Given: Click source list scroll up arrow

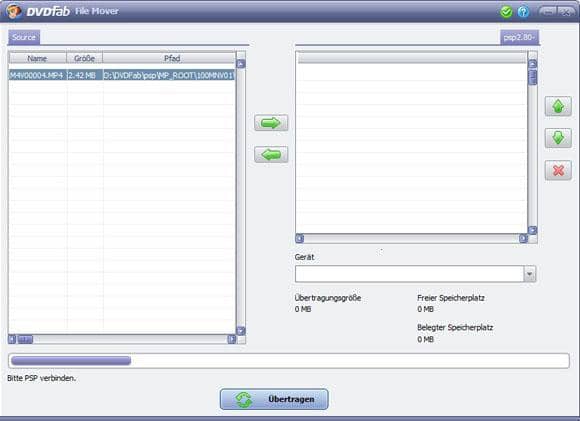Looking at the screenshot, I should (x=241, y=64).
